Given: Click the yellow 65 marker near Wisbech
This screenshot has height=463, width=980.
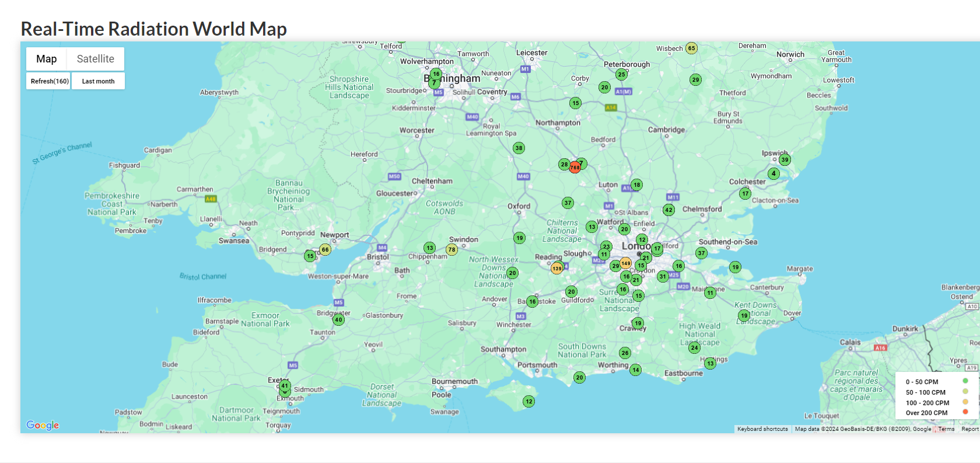Looking at the screenshot, I should click(x=691, y=48).
